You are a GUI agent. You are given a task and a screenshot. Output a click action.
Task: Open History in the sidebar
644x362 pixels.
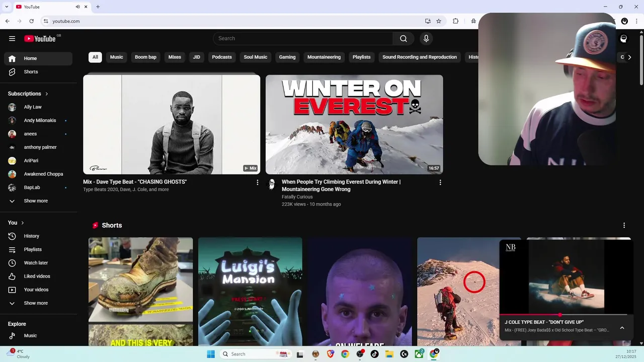coord(38,236)
